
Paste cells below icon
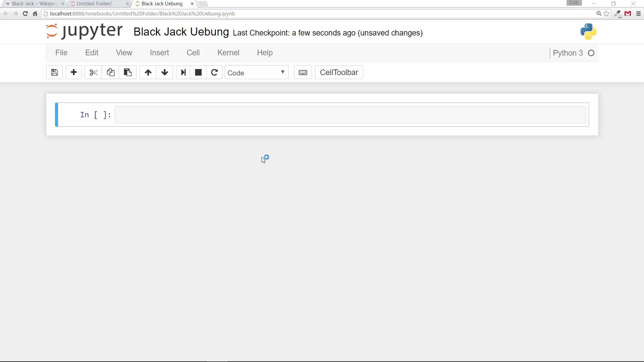[x=127, y=72]
